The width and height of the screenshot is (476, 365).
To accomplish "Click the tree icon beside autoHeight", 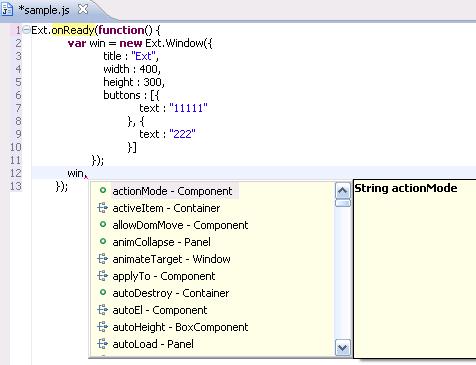I will [x=103, y=327].
